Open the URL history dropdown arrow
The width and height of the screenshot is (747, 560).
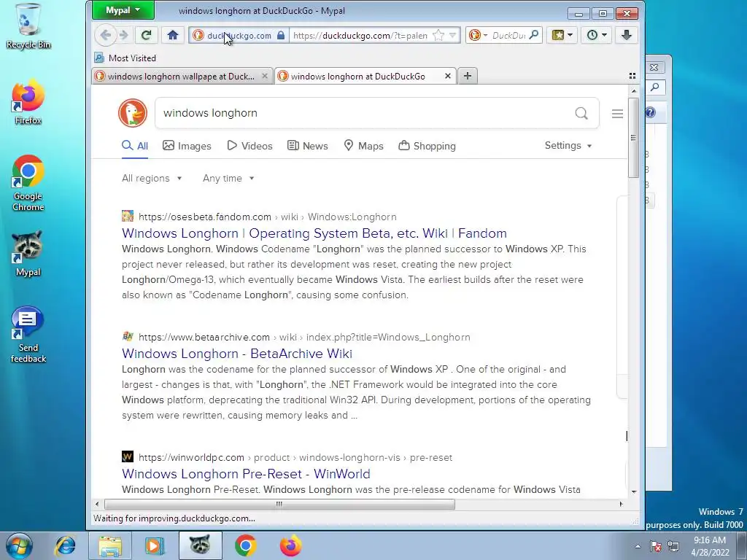point(452,35)
